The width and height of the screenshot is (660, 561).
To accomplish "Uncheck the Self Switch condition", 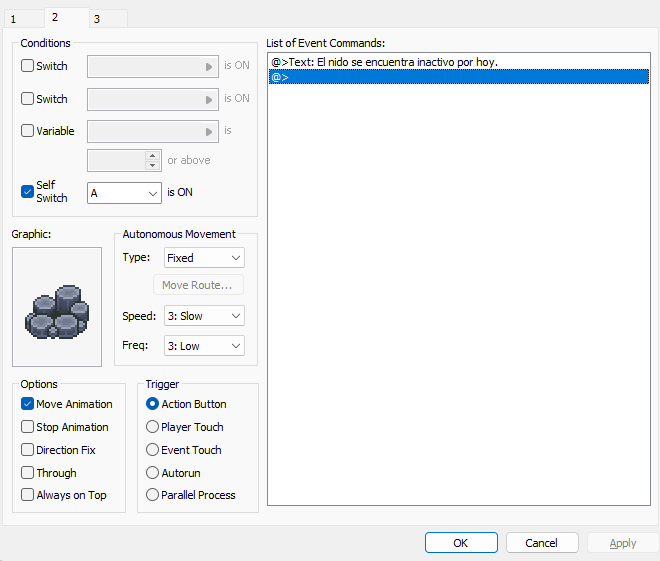I will [x=28, y=192].
